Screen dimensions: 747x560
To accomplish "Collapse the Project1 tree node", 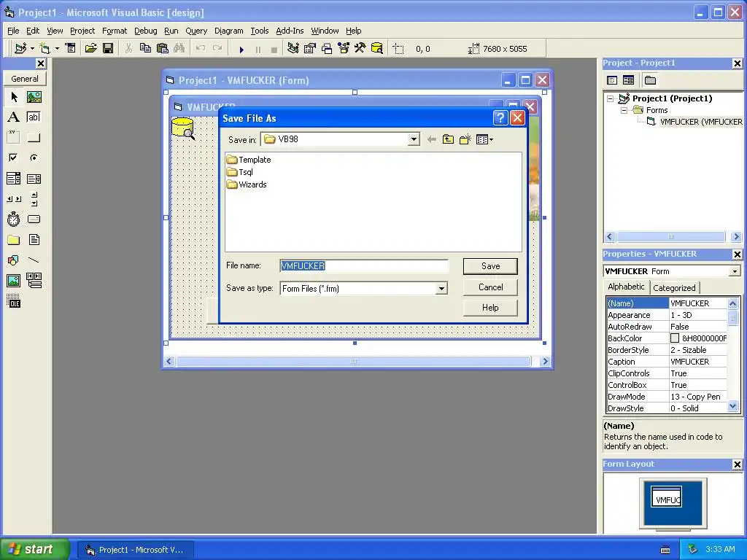I will coord(611,98).
